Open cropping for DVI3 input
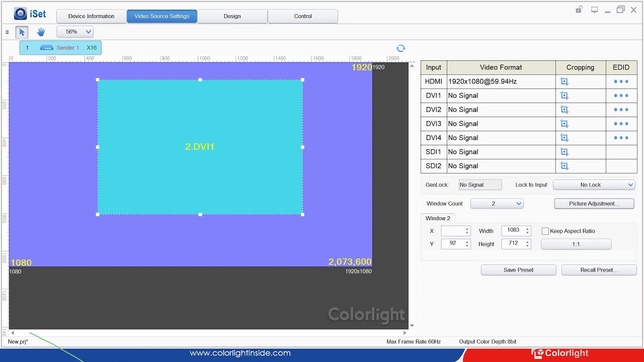 [564, 124]
